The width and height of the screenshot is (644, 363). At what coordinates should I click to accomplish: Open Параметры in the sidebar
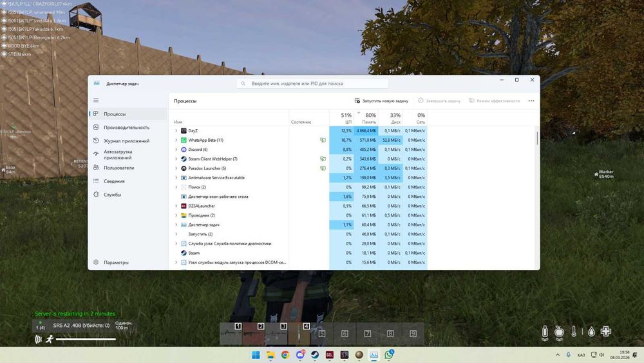pyautogui.click(x=128, y=262)
